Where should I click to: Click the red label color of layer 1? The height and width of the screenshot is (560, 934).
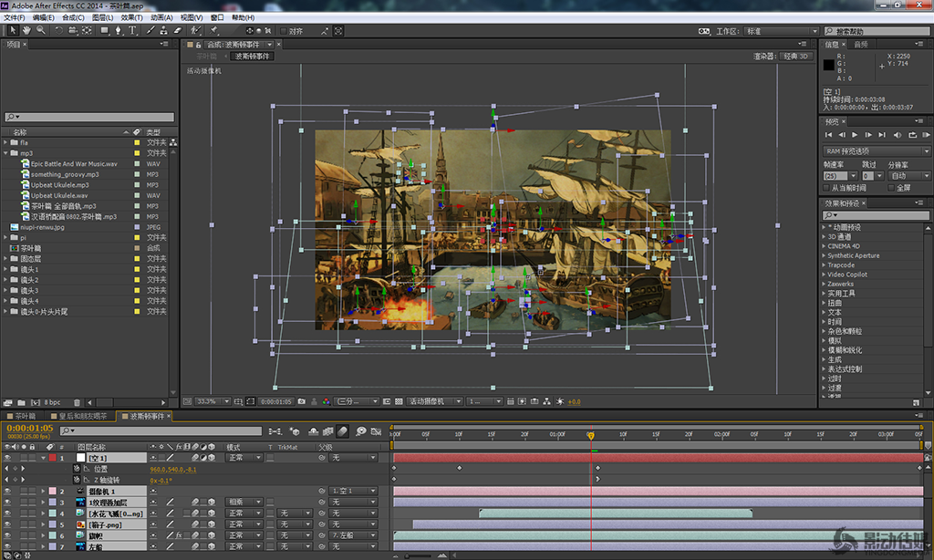point(52,458)
